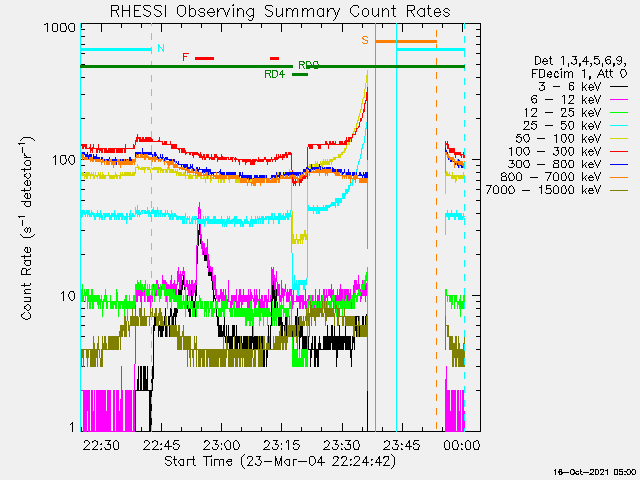Viewport: 640px width, 480px height.
Task: Click the olive line swatch for 7000-15000 keV
Action: click(x=619, y=190)
